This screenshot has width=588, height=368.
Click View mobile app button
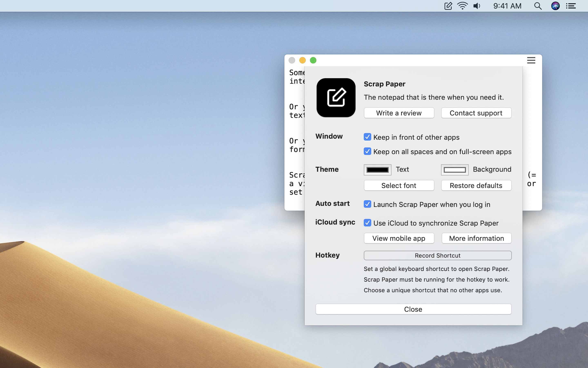click(399, 238)
